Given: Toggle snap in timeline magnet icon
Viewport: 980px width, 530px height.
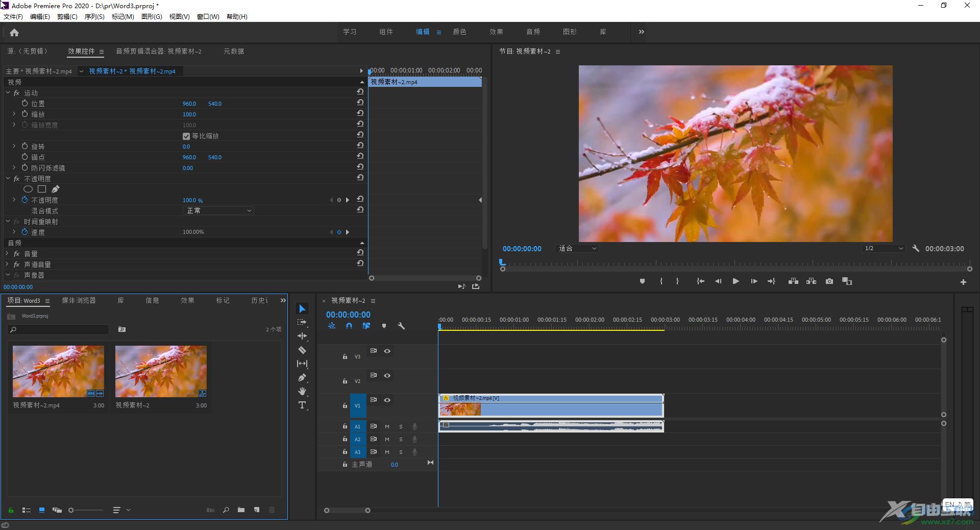Looking at the screenshot, I should click(349, 326).
